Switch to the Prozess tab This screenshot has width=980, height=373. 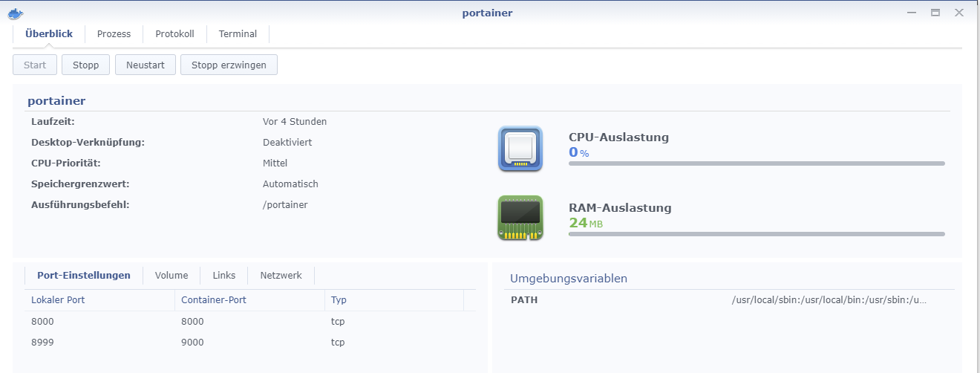click(x=114, y=33)
